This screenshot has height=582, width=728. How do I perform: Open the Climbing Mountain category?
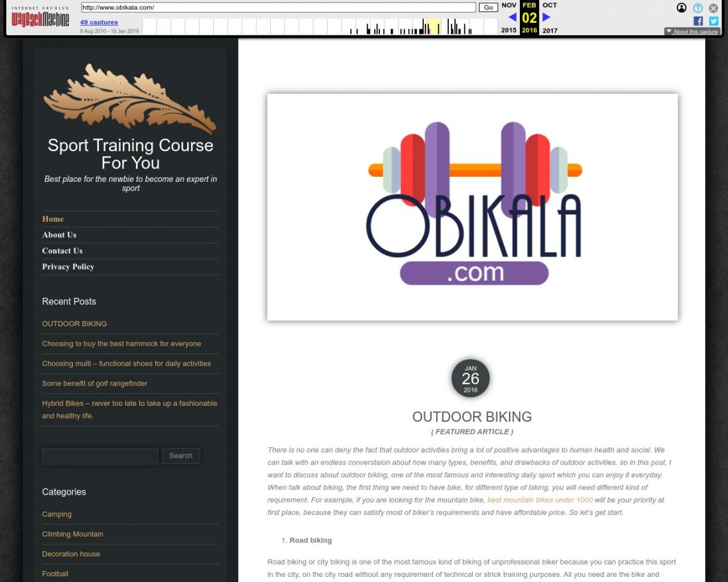(72, 534)
